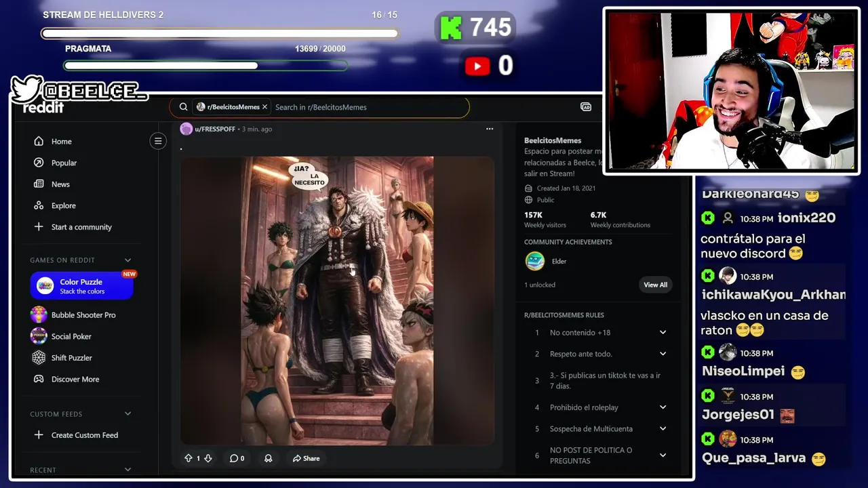Screen dimensions: 868x488
Task: Expand rule 6 No post de politica
Action: [x=663, y=455]
